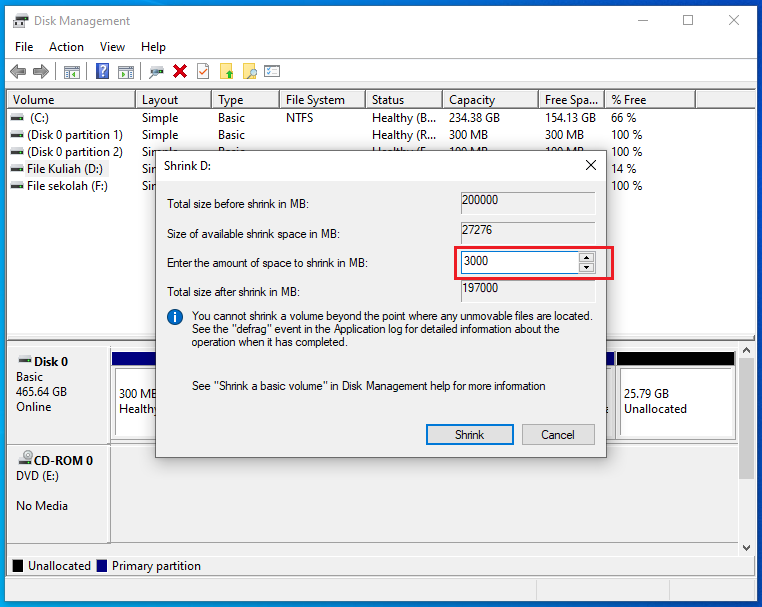Screen dimensions: 762x607
Task: Click the Cancel button in dialog
Action: pyautogui.click(x=557, y=435)
